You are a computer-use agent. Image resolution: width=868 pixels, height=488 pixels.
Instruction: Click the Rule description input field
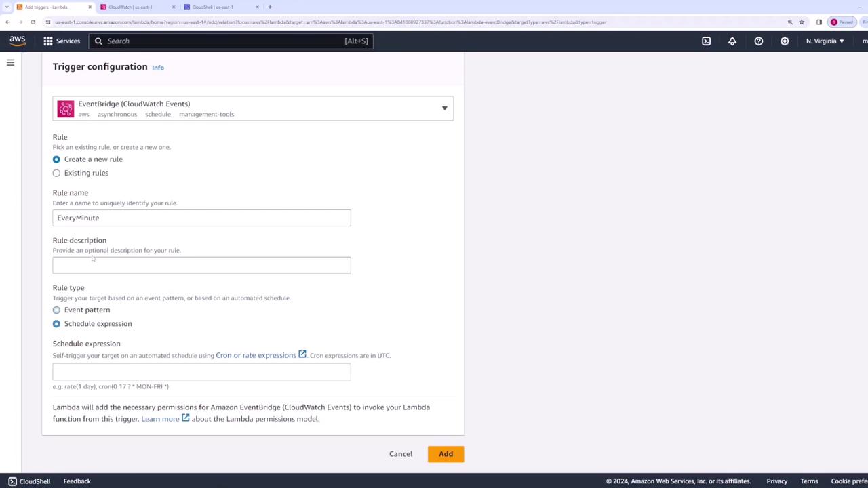(201, 265)
